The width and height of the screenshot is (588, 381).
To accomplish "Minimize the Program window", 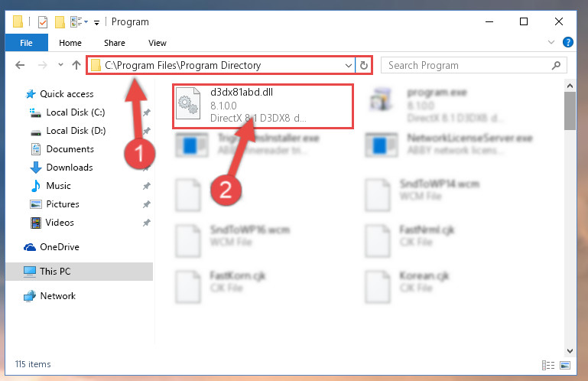I will click(489, 21).
